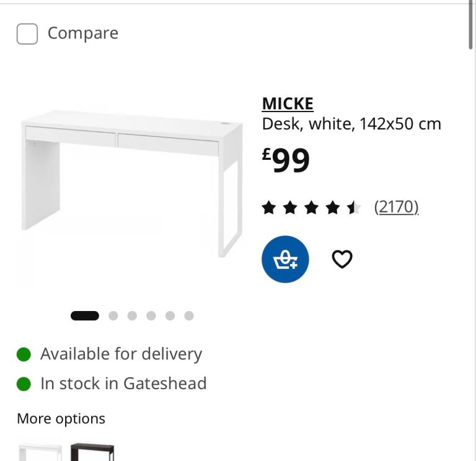Viewport: 476px width, 461px height.
Task: Click the page vertical scrollbar thumb
Action: (x=470, y=24)
